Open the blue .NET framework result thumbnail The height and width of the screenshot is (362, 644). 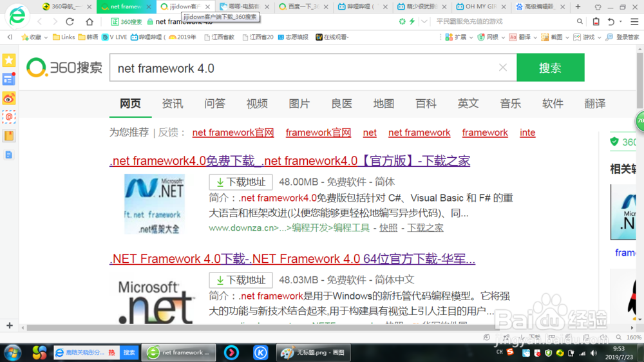[155, 204]
